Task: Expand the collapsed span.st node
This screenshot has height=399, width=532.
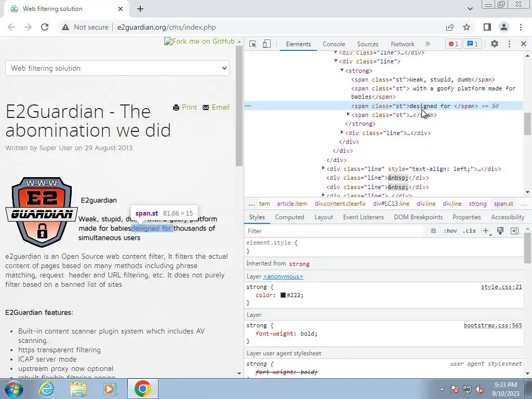Action: (x=348, y=114)
